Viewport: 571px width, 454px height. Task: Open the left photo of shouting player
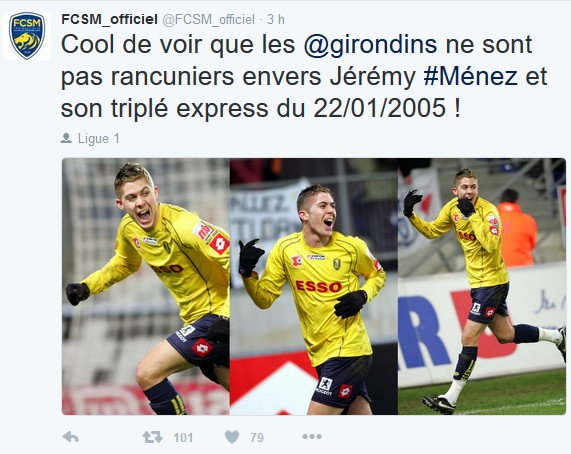point(146,287)
